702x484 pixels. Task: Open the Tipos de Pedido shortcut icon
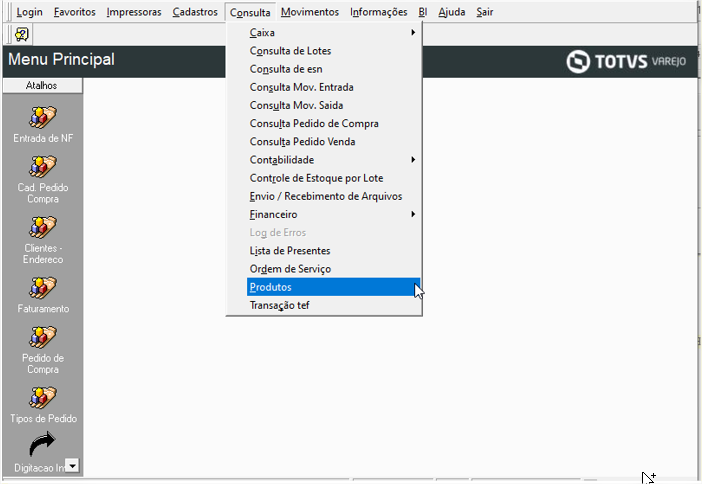point(43,397)
